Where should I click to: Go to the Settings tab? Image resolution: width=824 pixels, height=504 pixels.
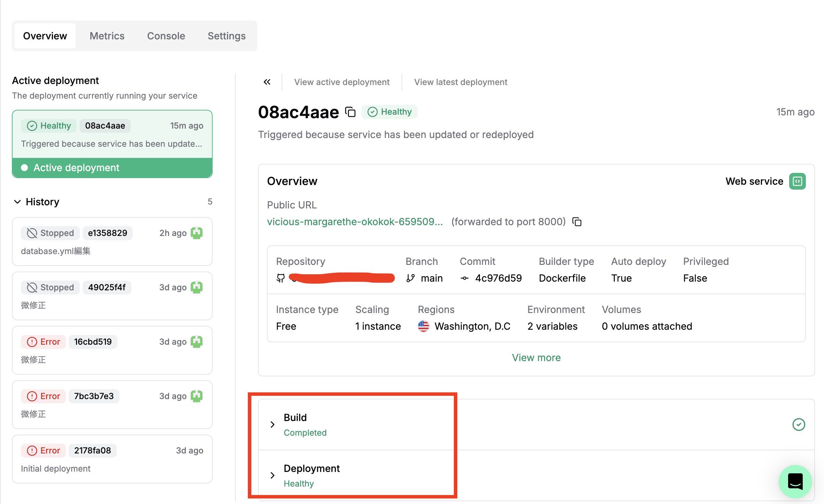[x=227, y=36]
